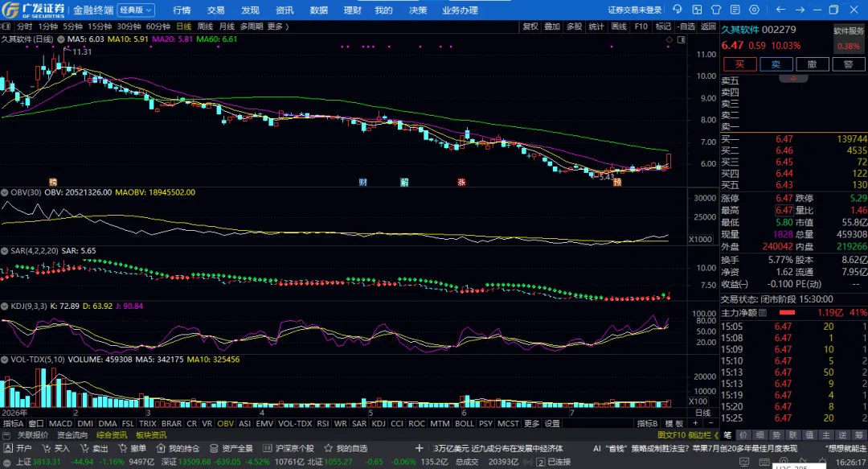Click the keyboard icon in status bar
The height and width of the screenshot is (469, 868).
point(764,462)
